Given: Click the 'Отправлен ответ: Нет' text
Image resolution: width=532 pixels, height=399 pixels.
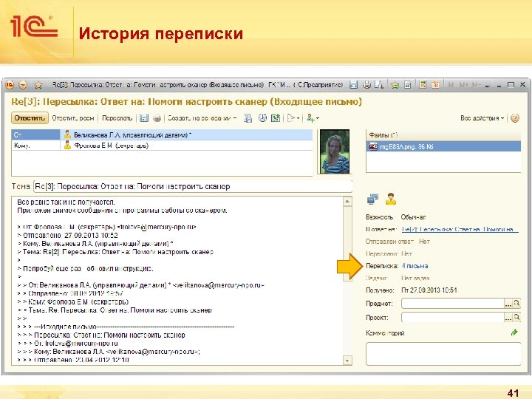Looking at the screenshot, I should (x=398, y=242).
